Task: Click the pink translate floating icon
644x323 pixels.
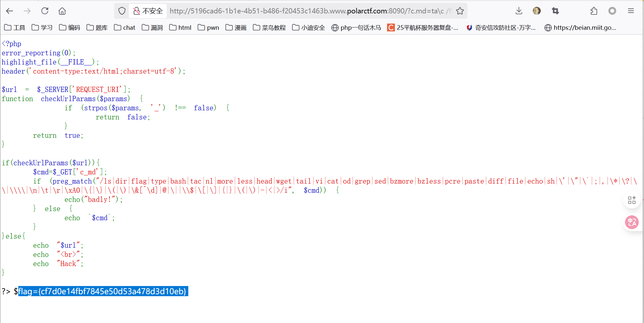Action: click(x=632, y=223)
